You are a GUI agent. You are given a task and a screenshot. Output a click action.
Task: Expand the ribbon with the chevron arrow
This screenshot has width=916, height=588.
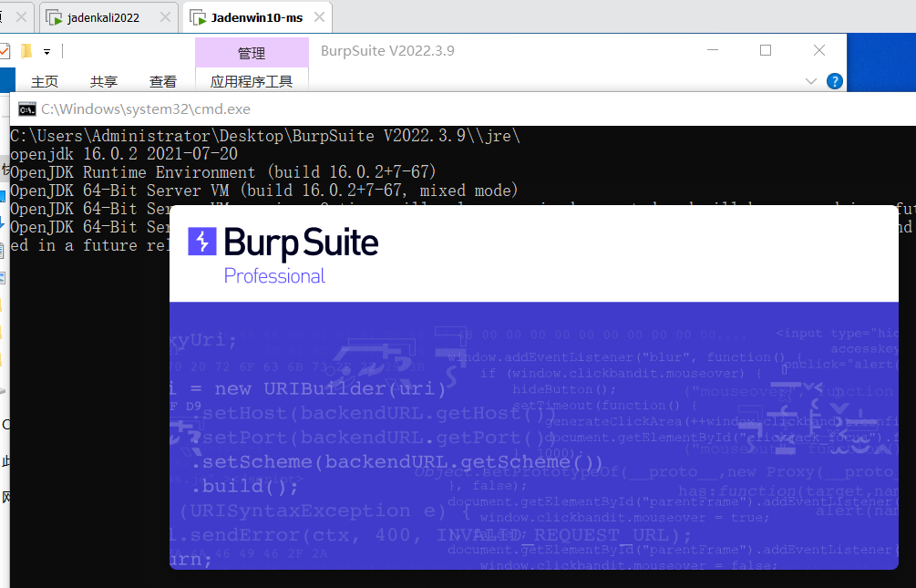[x=811, y=81]
